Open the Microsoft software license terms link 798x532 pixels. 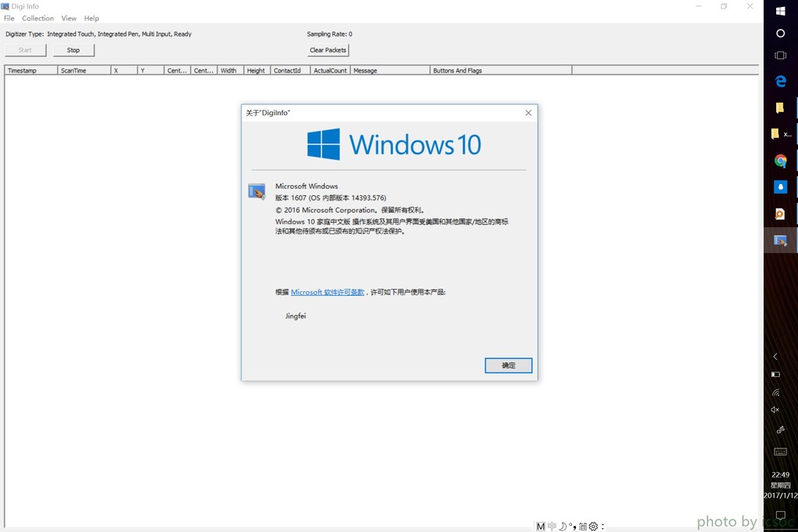pos(327,292)
